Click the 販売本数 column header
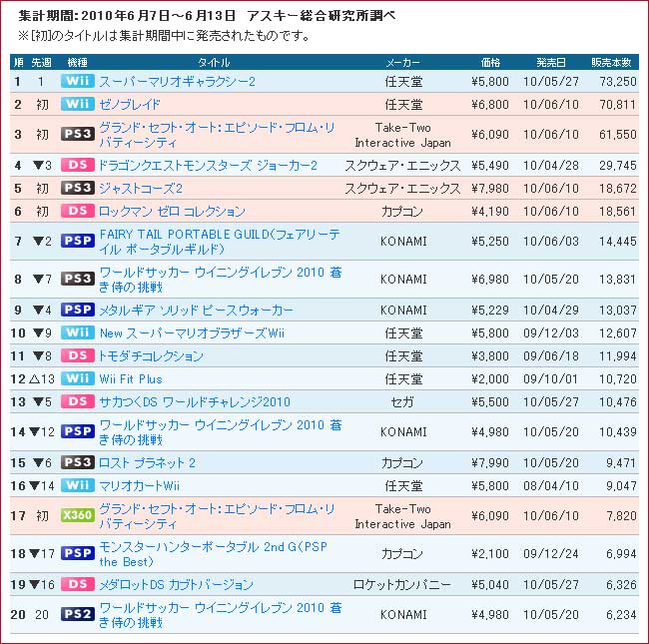Image resolution: width=649 pixels, height=644 pixels. coord(611,63)
